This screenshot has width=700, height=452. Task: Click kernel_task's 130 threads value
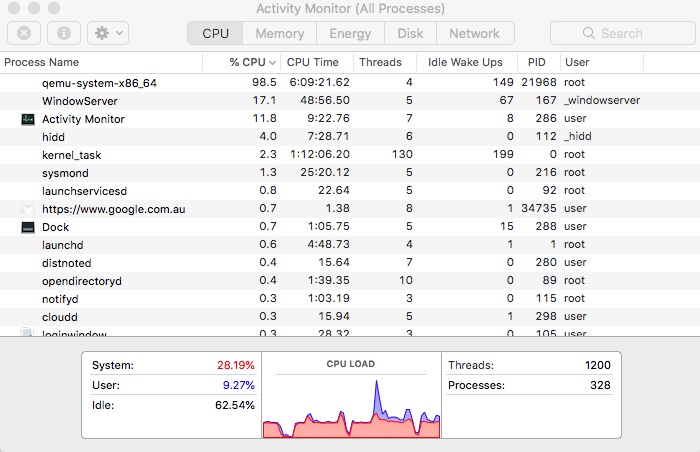coord(402,154)
